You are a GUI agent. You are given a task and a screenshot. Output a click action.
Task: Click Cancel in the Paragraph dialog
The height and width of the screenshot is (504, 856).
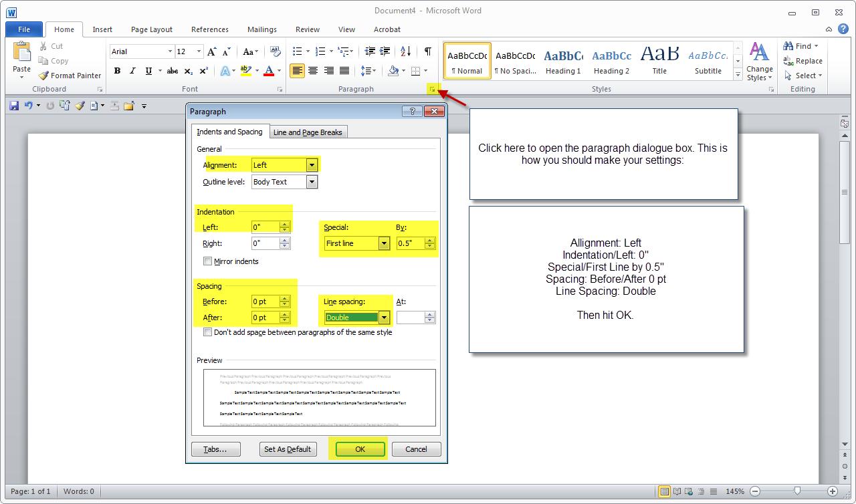(x=416, y=449)
